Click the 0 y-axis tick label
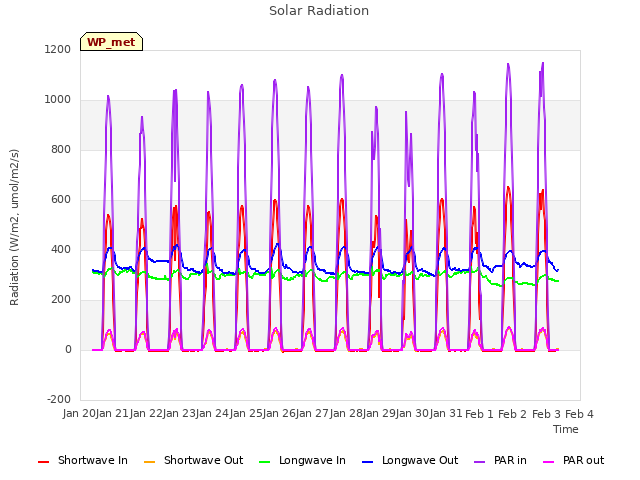The image size is (640, 480). pos(68,350)
